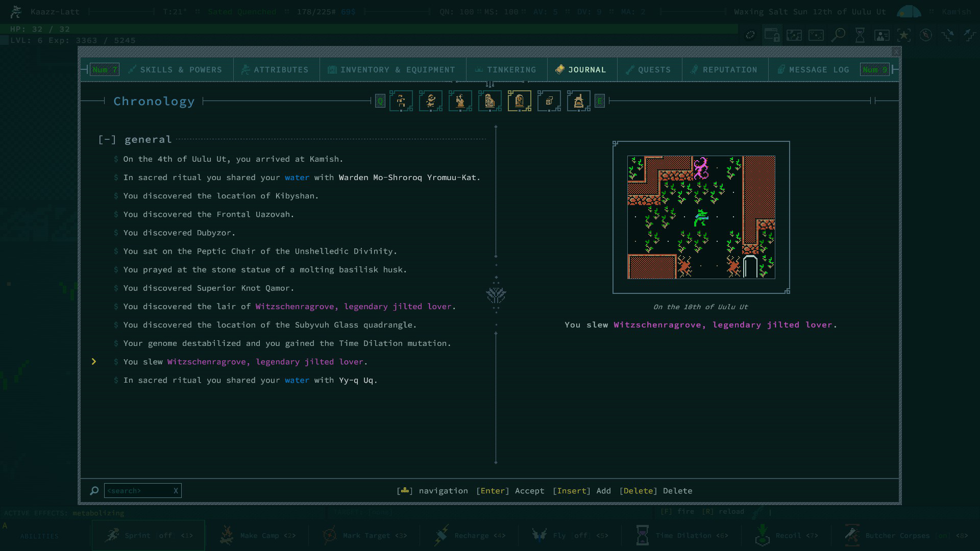Screen dimensions: 980x551
Task: Switch to Skills & Powers tab
Action: click(176, 70)
